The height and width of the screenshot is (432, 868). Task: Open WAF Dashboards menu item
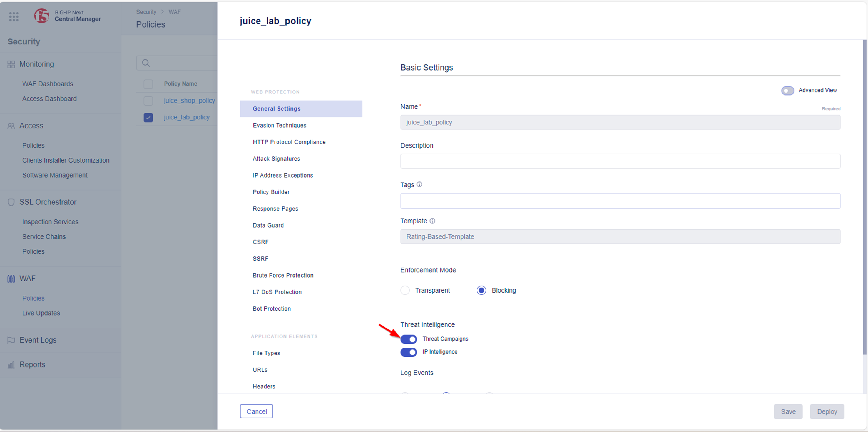(x=47, y=84)
